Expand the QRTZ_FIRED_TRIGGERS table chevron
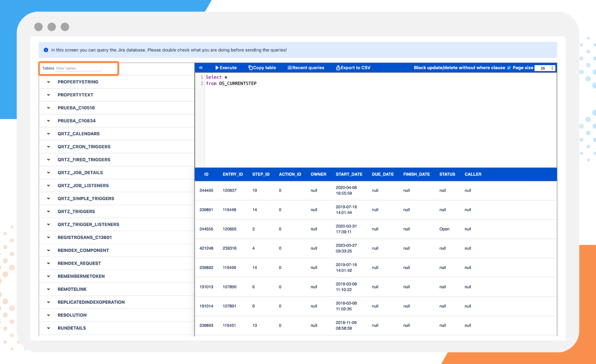The height and width of the screenshot is (364, 596). (x=49, y=159)
